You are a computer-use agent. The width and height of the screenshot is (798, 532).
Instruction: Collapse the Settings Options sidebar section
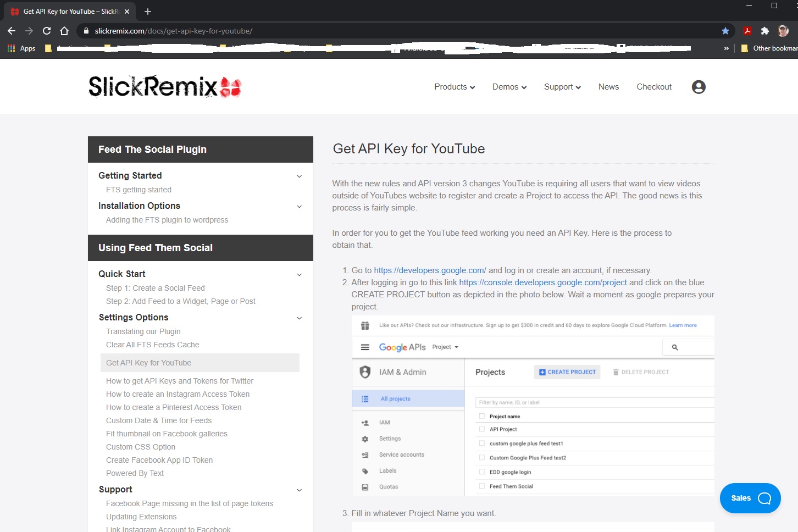(299, 318)
